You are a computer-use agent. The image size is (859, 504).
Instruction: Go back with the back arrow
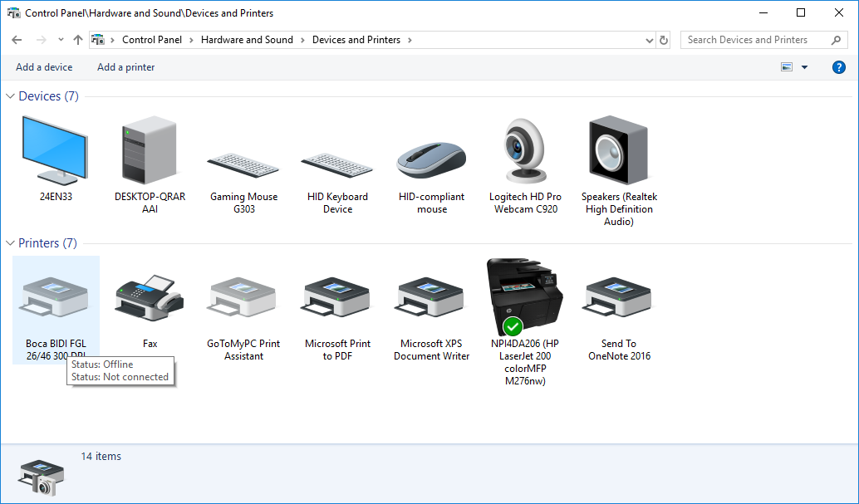17,40
